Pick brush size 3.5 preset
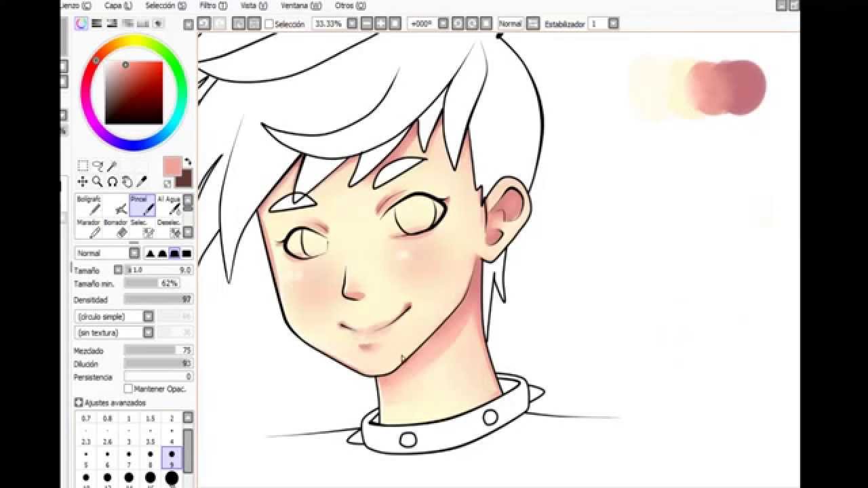 tap(150, 436)
